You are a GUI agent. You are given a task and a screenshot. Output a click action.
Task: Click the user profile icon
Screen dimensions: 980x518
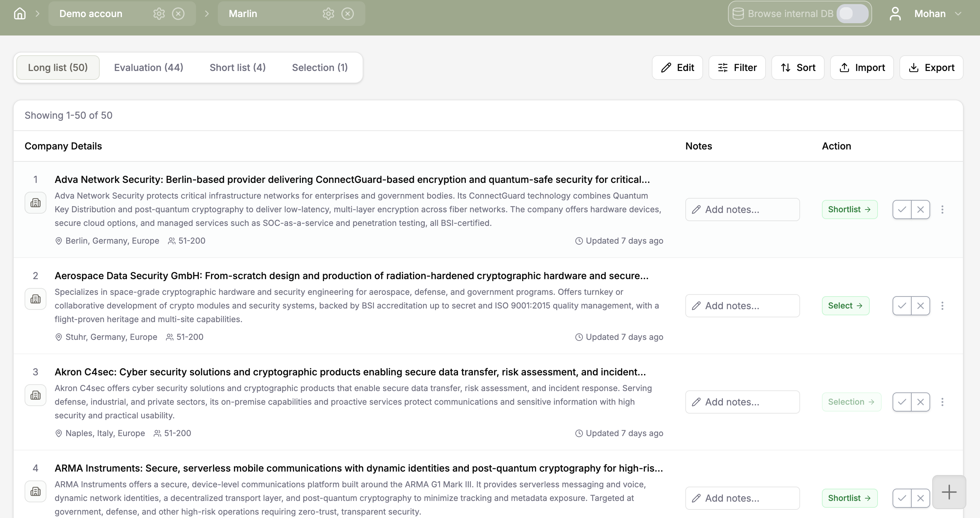click(895, 14)
